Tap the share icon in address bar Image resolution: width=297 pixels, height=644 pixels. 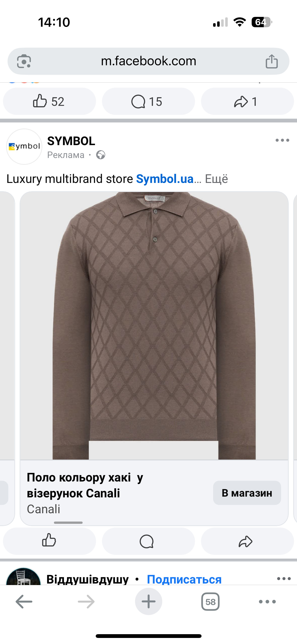(272, 61)
